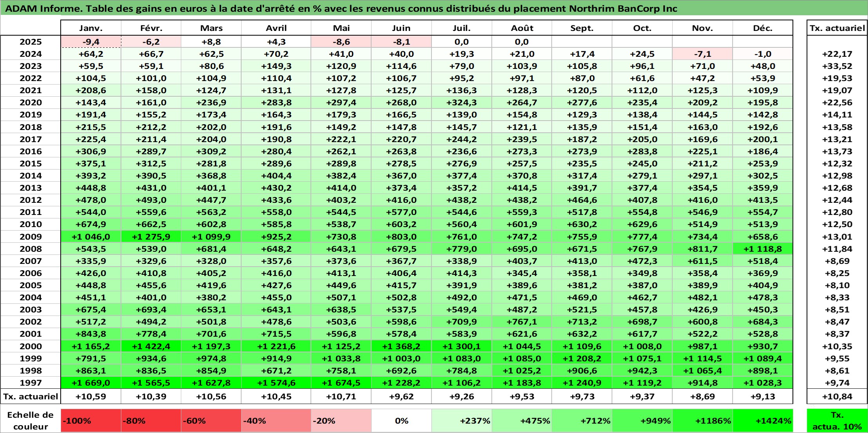Click cell +1 275,9 in 2009 row

pyautogui.click(x=151, y=236)
